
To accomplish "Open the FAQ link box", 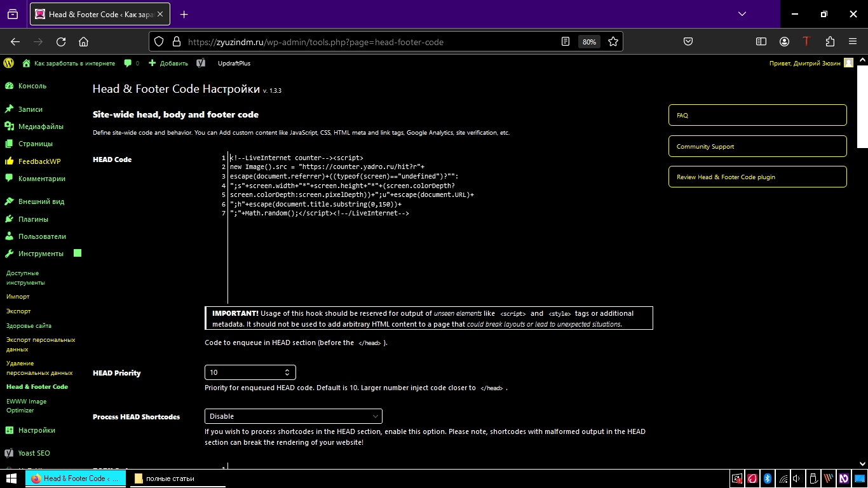I will tap(757, 116).
